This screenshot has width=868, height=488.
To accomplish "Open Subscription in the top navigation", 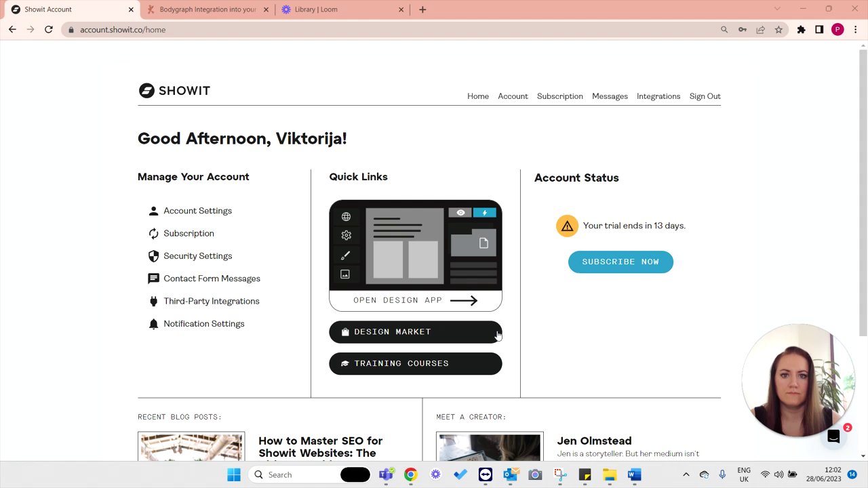I will 560,96.
